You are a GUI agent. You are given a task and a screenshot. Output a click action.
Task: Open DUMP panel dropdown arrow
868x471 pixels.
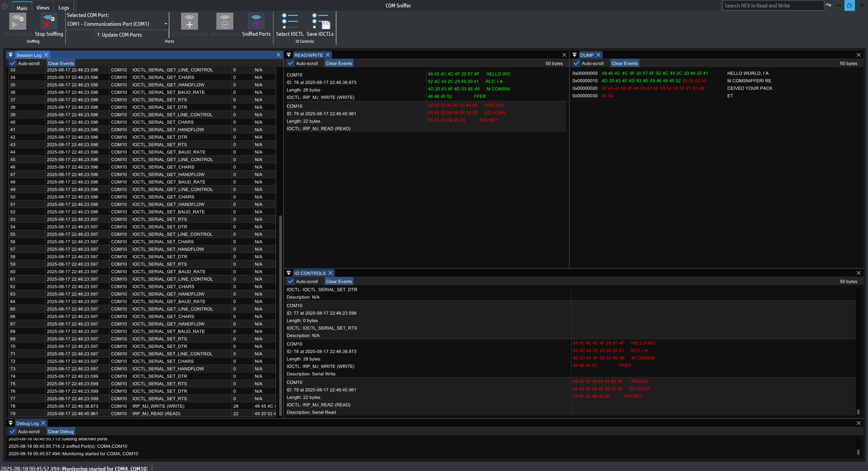[574, 55]
